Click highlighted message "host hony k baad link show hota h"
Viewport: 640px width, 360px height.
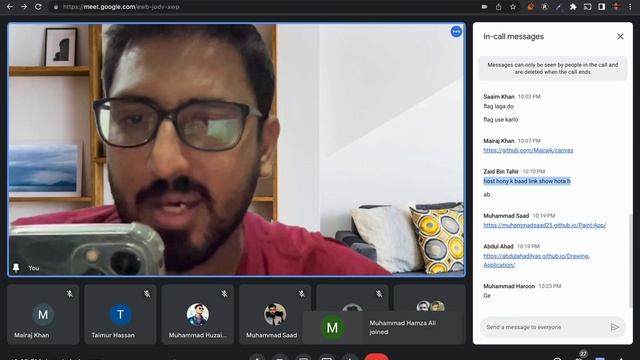(527, 181)
